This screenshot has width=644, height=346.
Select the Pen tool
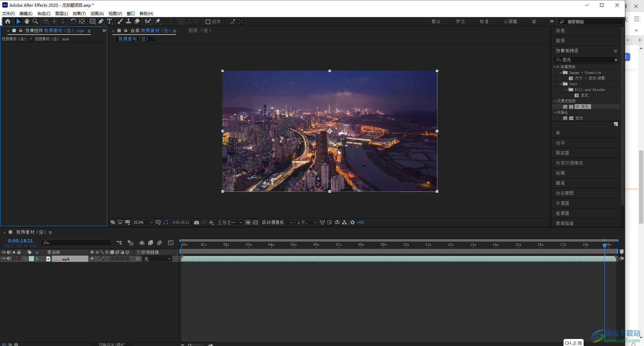pyautogui.click(x=101, y=21)
